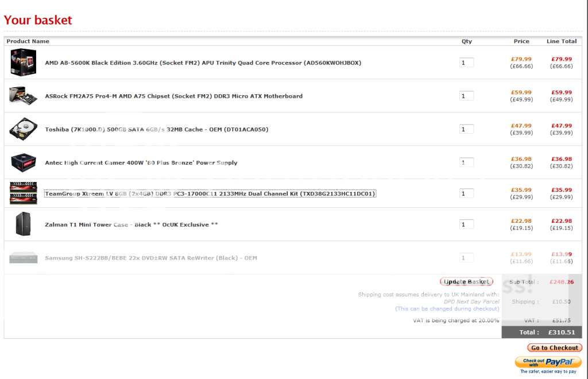This screenshot has width=588, height=379.
Task: Click the Go to Checkout button
Action: (555, 348)
